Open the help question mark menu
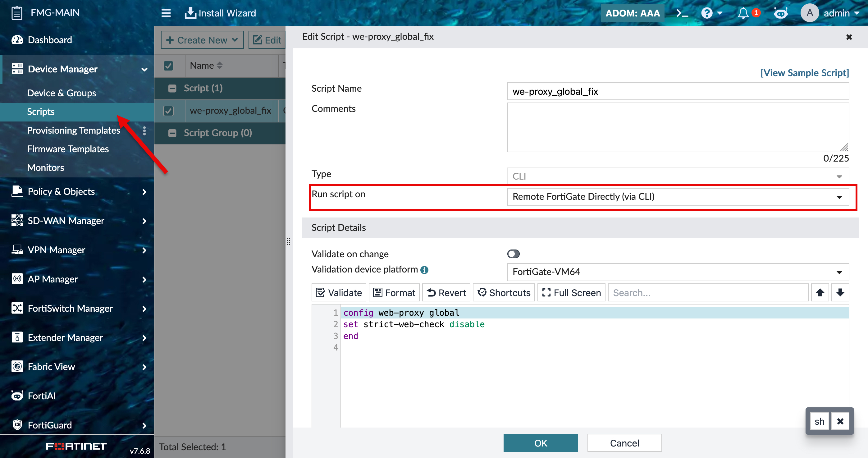The height and width of the screenshot is (458, 868). tap(711, 13)
